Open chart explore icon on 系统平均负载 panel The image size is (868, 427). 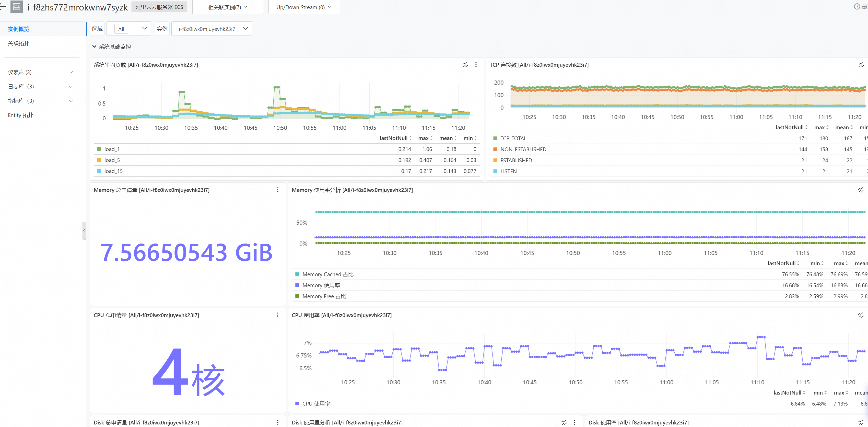(465, 64)
